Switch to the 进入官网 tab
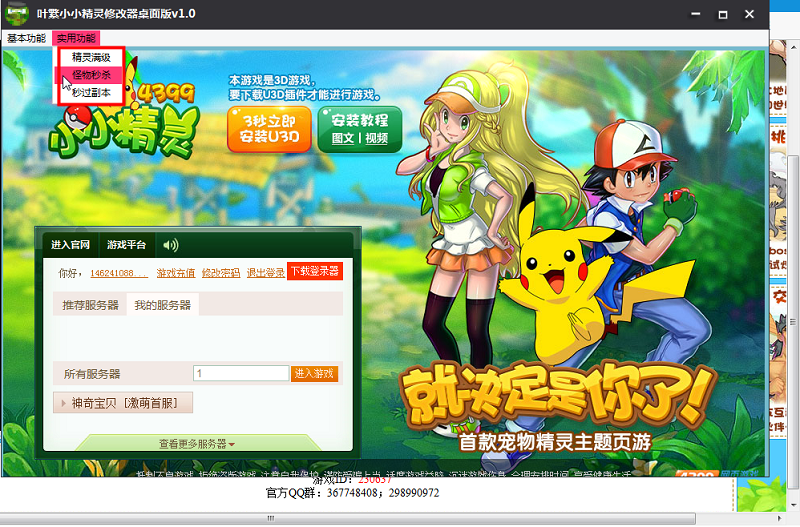 tap(70, 245)
